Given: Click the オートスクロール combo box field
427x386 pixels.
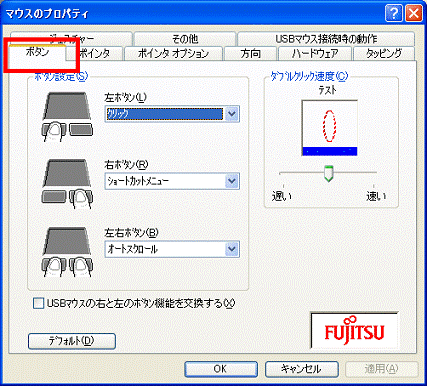Looking at the screenshot, I should tap(172, 249).
